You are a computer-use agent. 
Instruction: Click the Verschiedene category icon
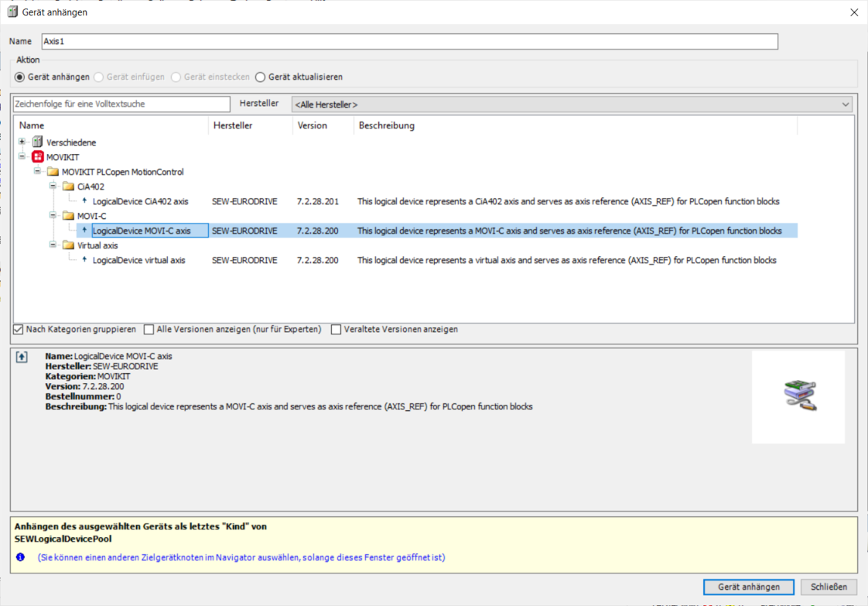38,142
